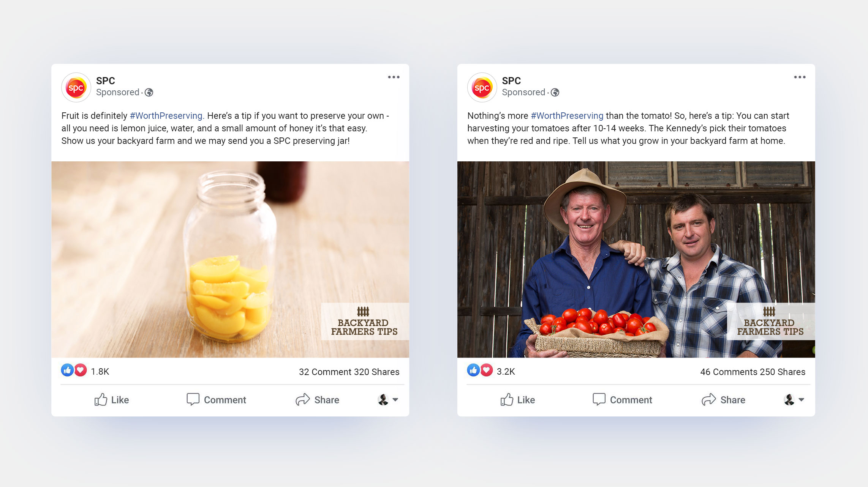Open the peach jar photo

[230, 259]
